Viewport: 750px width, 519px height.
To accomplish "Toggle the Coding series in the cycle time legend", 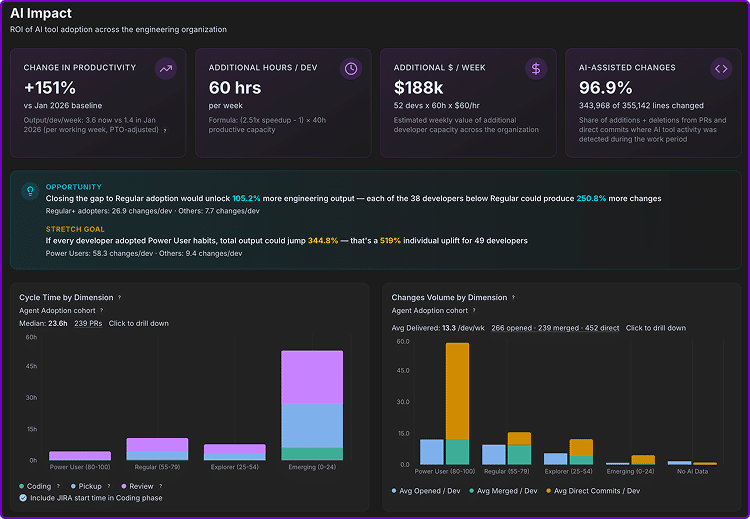I will click(x=35, y=486).
